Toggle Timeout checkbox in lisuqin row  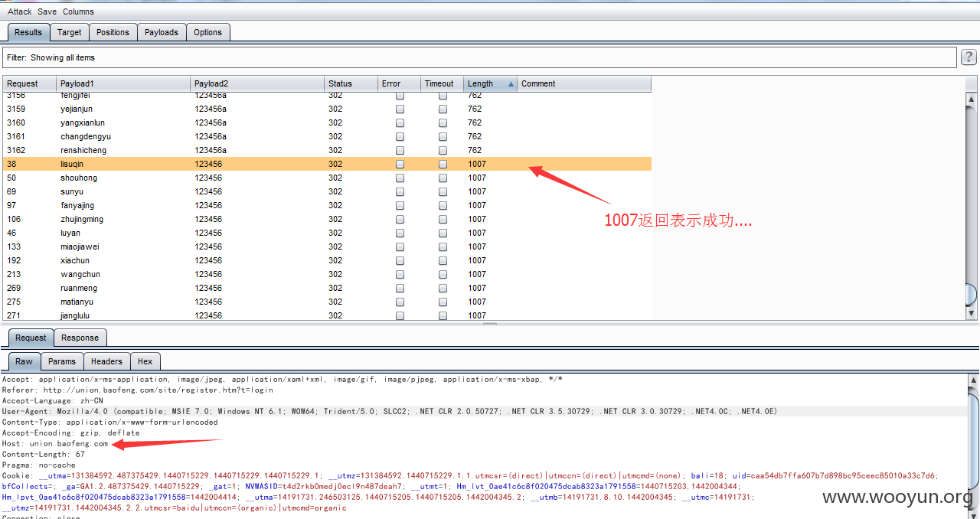pyautogui.click(x=443, y=164)
